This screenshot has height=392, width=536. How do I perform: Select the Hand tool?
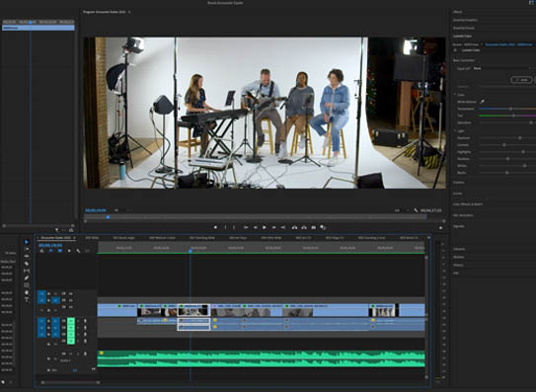pyautogui.click(x=27, y=292)
